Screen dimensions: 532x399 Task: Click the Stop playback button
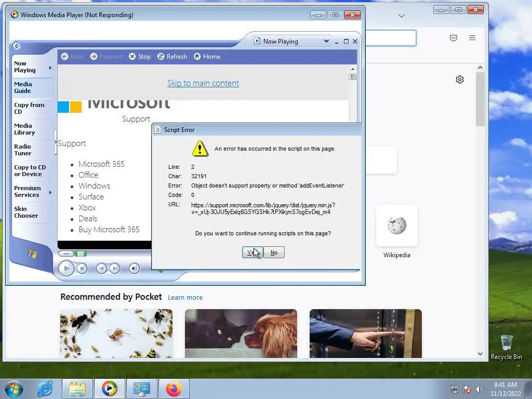(x=82, y=269)
